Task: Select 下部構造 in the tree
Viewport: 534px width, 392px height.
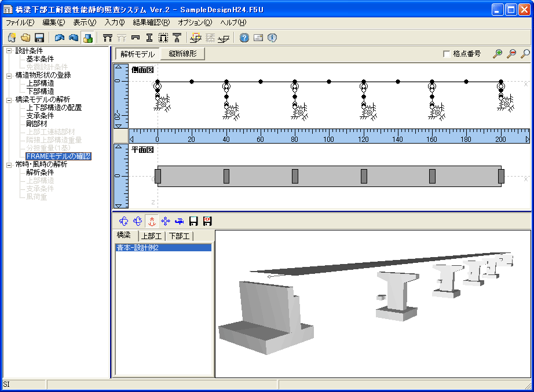Action: (x=40, y=91)
